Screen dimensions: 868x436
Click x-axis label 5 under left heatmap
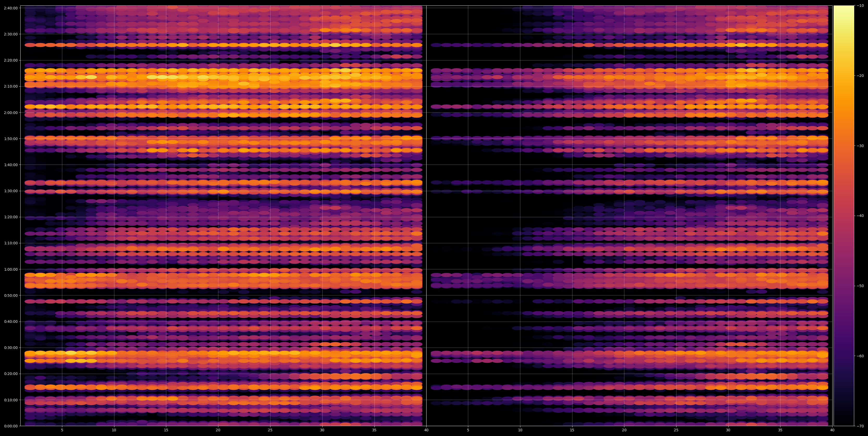(62, 430)
